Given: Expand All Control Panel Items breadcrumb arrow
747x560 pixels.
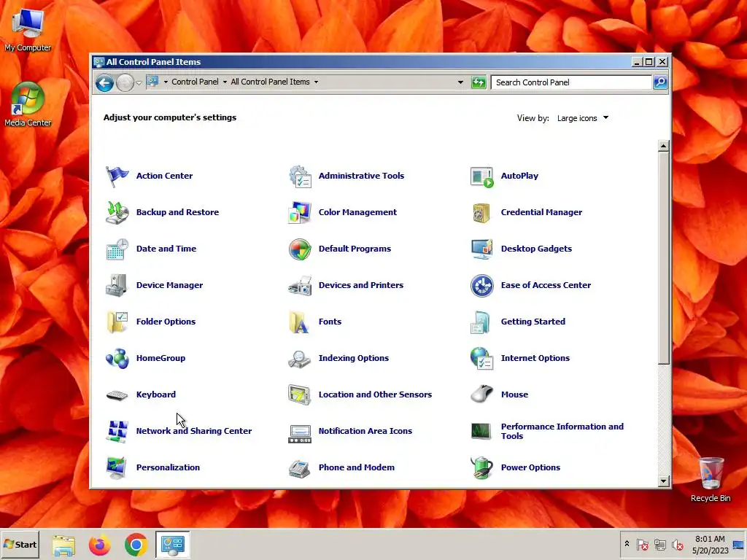Looking at the screenshot, I should click(x=316, y=82).
